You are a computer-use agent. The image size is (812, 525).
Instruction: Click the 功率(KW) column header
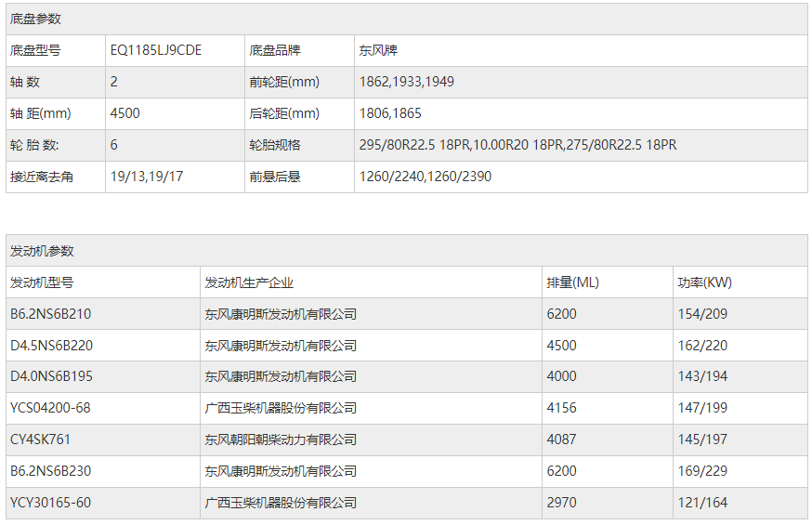[705, 282]
